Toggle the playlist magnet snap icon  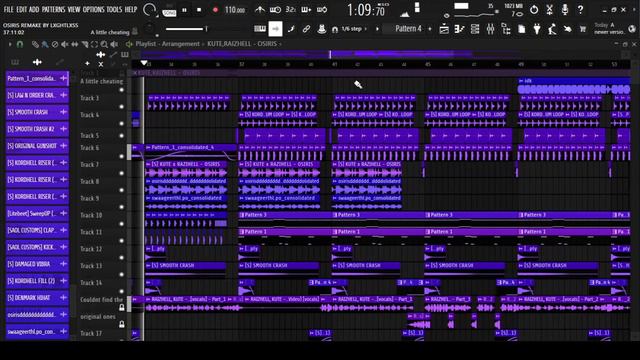point(20,44)
